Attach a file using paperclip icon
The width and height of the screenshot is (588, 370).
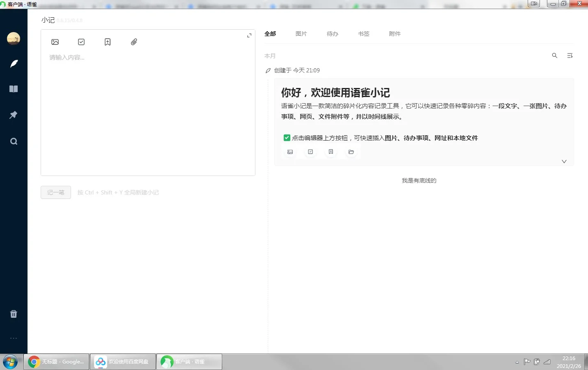tap(134, 42)
